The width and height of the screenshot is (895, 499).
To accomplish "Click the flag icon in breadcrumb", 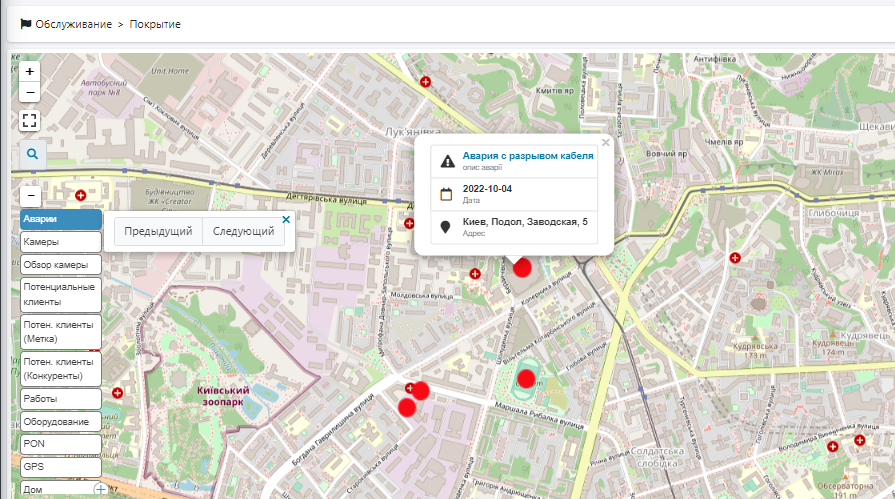I will tap(26, 23).
